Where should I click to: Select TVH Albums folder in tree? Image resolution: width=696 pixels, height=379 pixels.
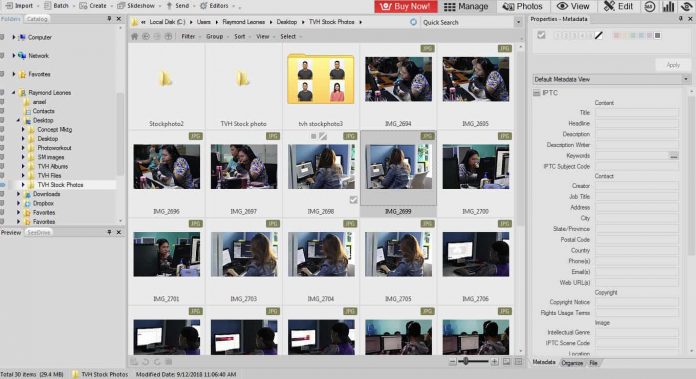pyautogui.click(x=52, y=166)
